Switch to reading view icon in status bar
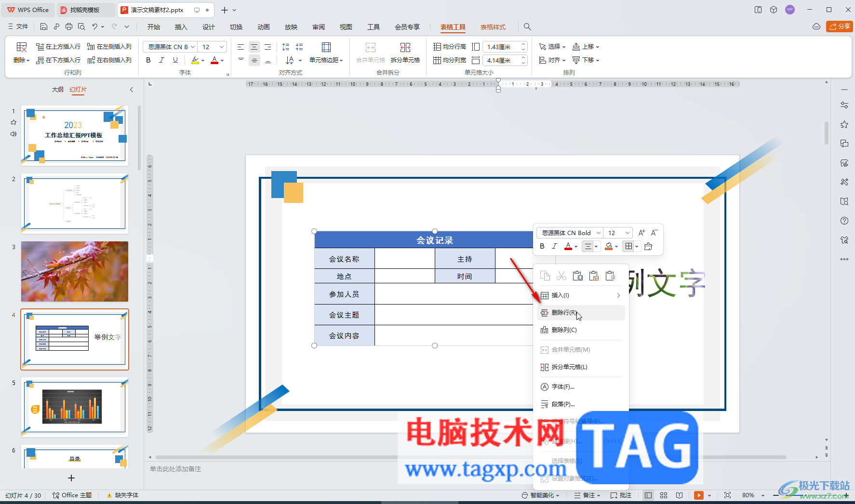Viewport: 855px width, 504px height. 679,495
